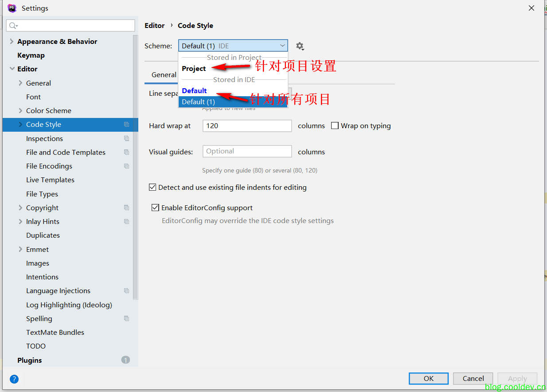Viewport: 547px width, 392px height.
Task: Toggle the Wrap on typing checkbox
Action: point(335,126)
